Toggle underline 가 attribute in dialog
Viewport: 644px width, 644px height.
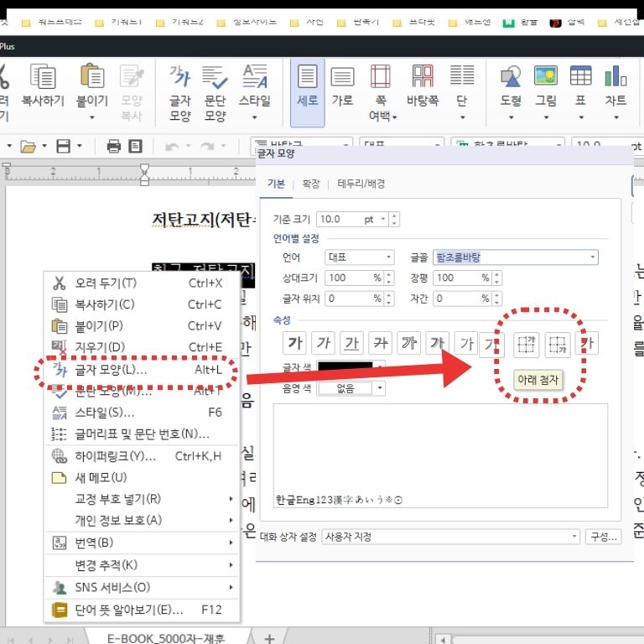coord(352,343)
